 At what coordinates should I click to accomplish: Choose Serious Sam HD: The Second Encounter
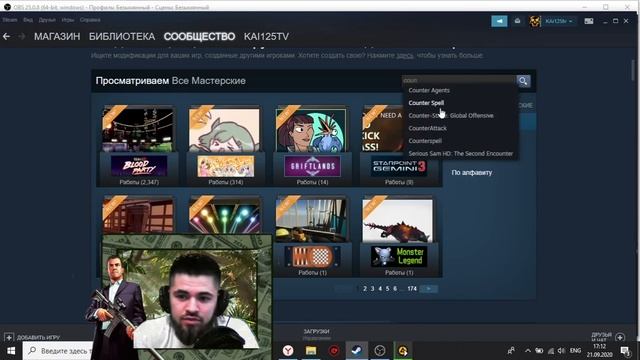(460, 153)
